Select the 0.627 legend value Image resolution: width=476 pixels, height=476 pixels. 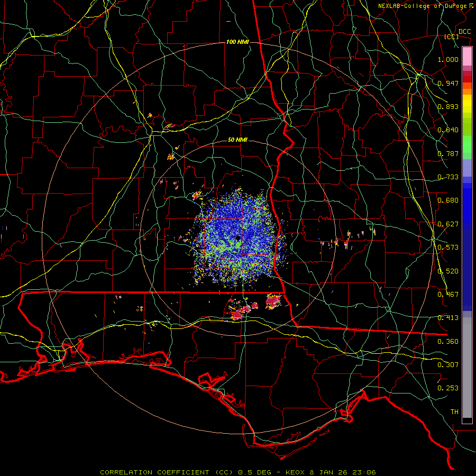click(448, 224)
